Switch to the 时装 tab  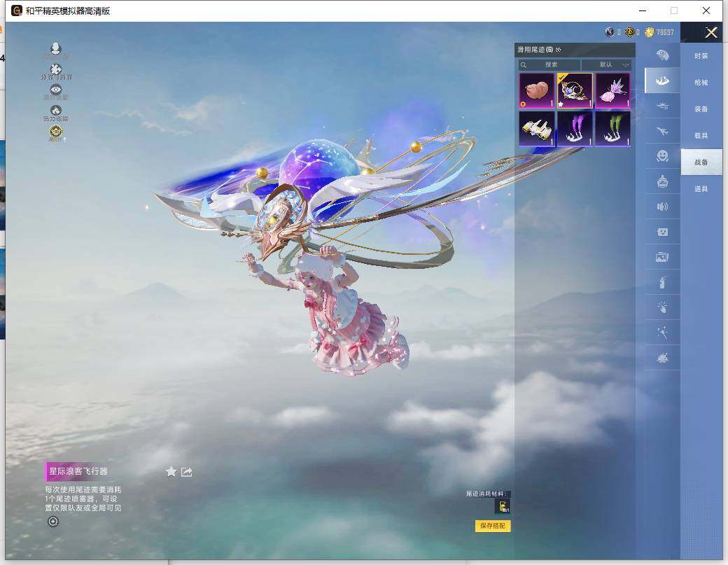pos(701,56)
